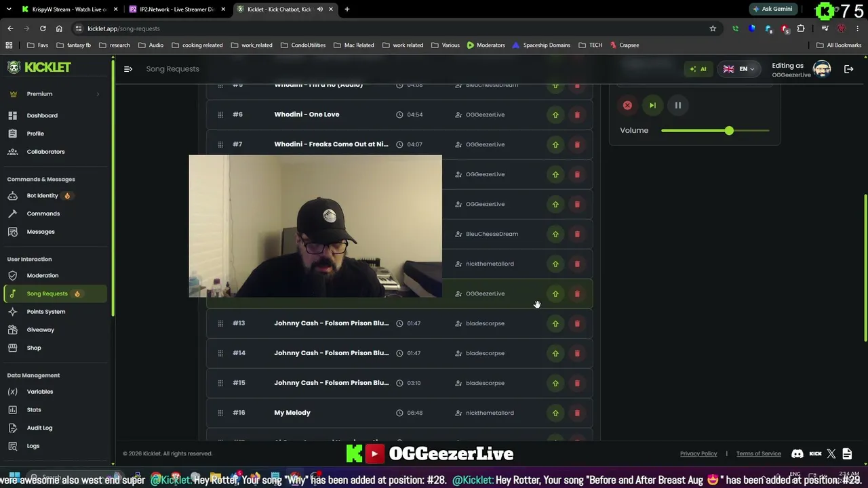Move song #7 Whodini - Freaks Come Out up

555,144
